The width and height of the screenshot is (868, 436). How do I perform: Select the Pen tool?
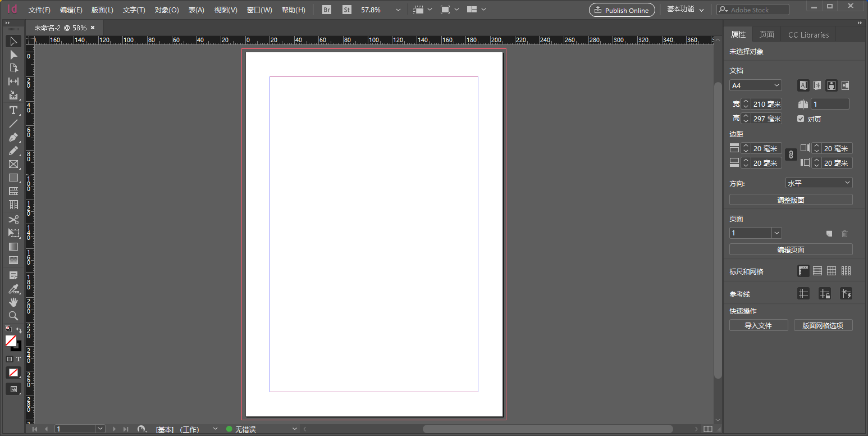[13, 137]
